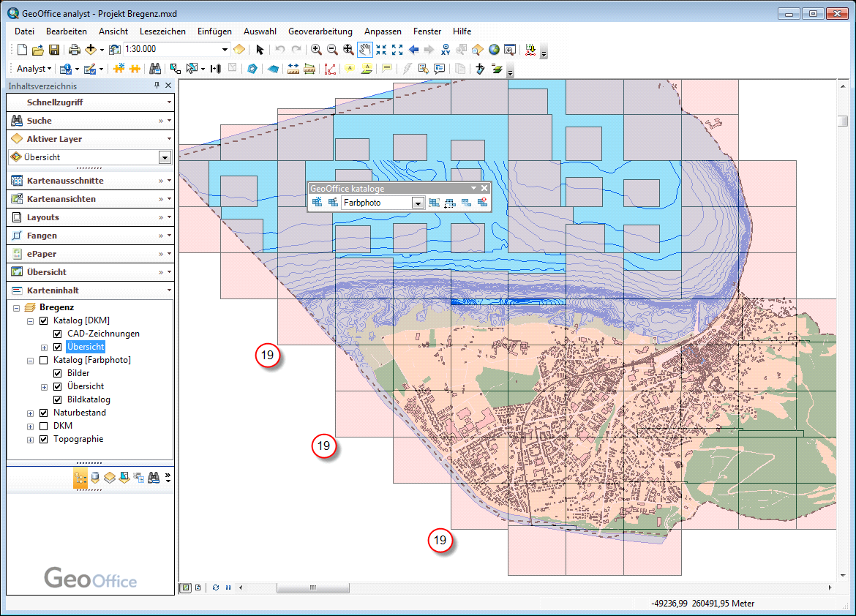
Task: Enable the DKM layer checkbox
Action: (x=44, y=425)
